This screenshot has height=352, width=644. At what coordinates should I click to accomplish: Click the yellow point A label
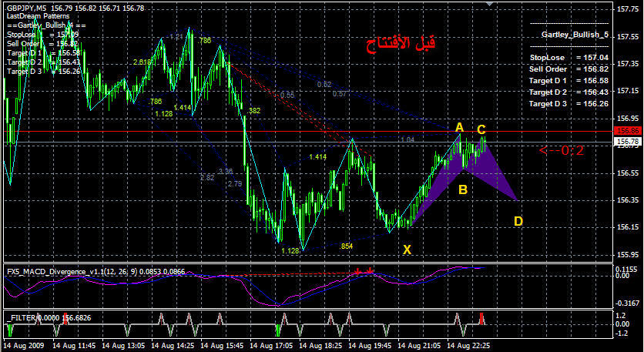click(x=459, y=127)
